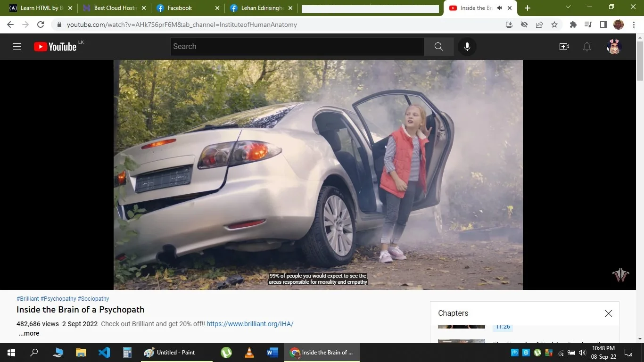
Task: Open VLC media player from taskbar
Action: [249, 353]
